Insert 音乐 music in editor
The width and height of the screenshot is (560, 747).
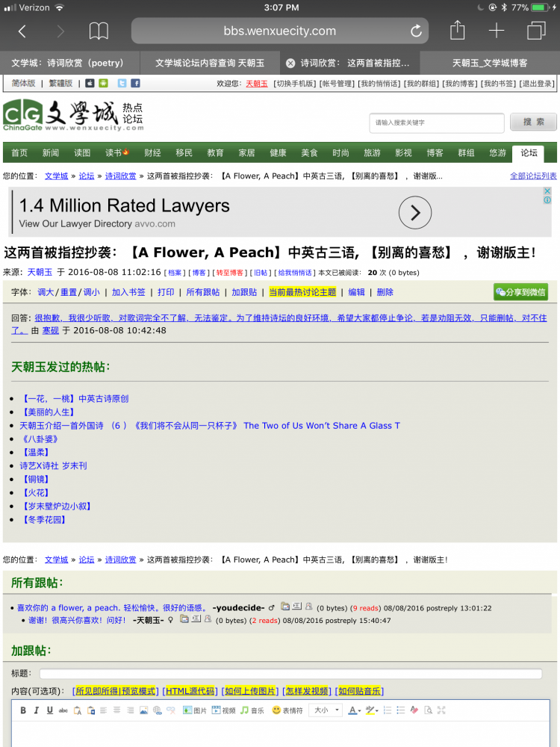coord(252,710)
